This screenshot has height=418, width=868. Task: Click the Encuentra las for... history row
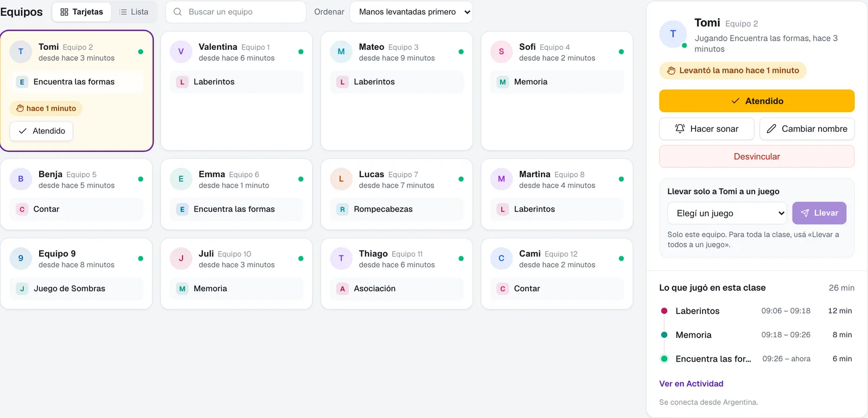(x=757, y=359)
